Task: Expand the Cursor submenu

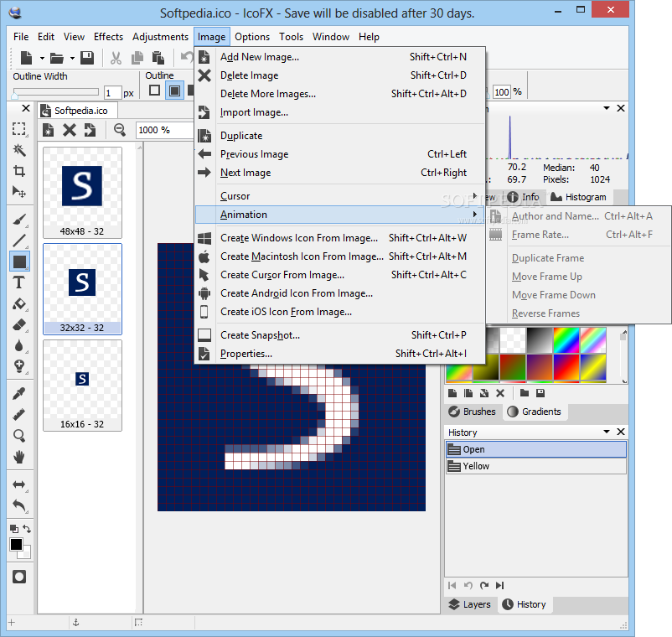Action: click(340, 196)
